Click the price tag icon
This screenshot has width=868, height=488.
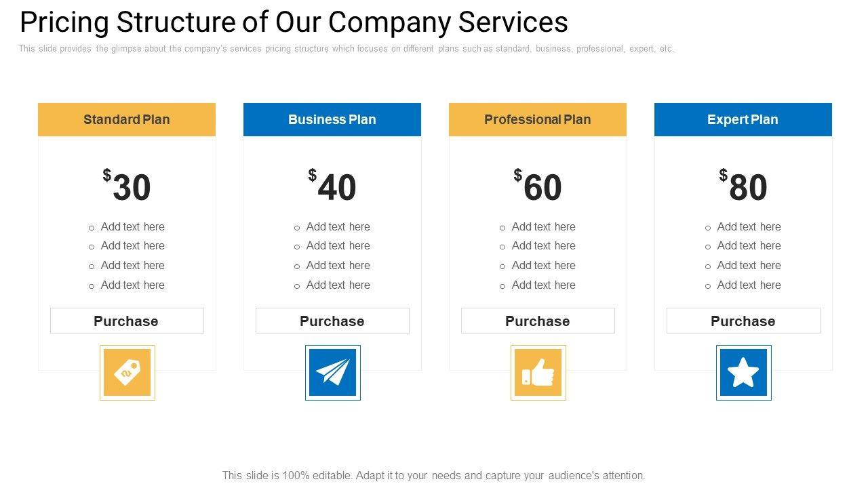click(127, 373)
